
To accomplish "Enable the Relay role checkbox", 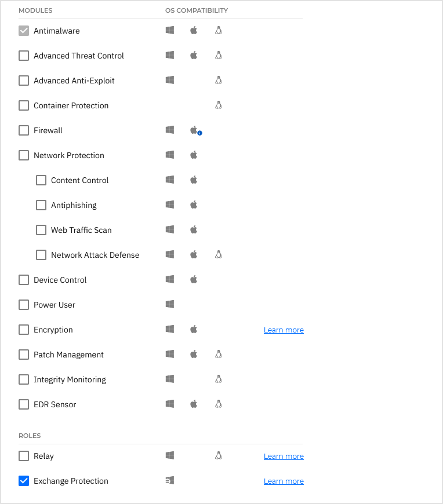I will (x=24, y=456).
